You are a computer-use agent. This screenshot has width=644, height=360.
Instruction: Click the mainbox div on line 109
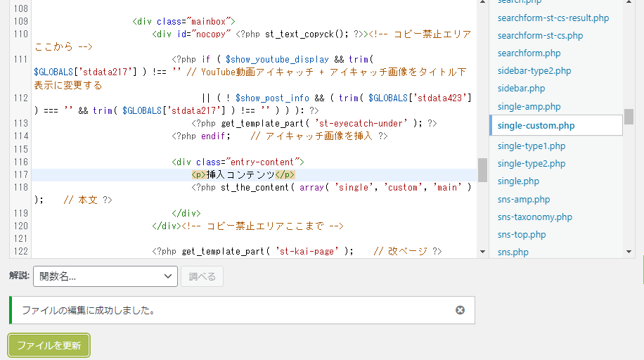click(183, 21)
